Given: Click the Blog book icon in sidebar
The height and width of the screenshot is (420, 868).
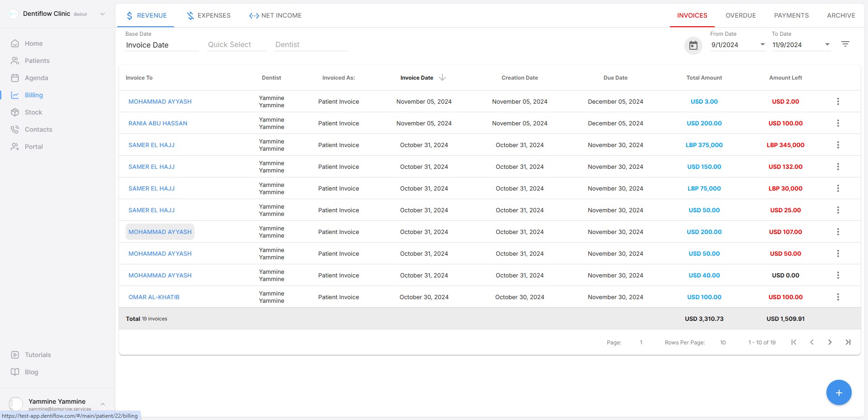Looking at the screenshot, I should click(15, 372).
